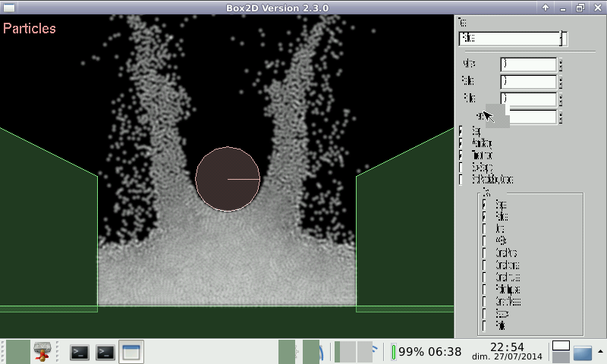Open the second terminal taskbar icon
The height and width of the screenshot is (364, 607).
[105, 352]
